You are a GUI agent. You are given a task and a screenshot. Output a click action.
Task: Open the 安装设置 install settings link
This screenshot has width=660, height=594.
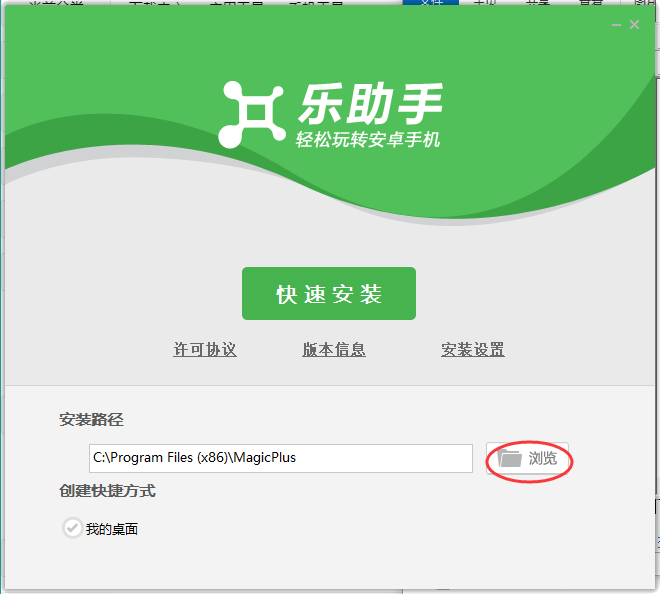click(x=473, y=349)
